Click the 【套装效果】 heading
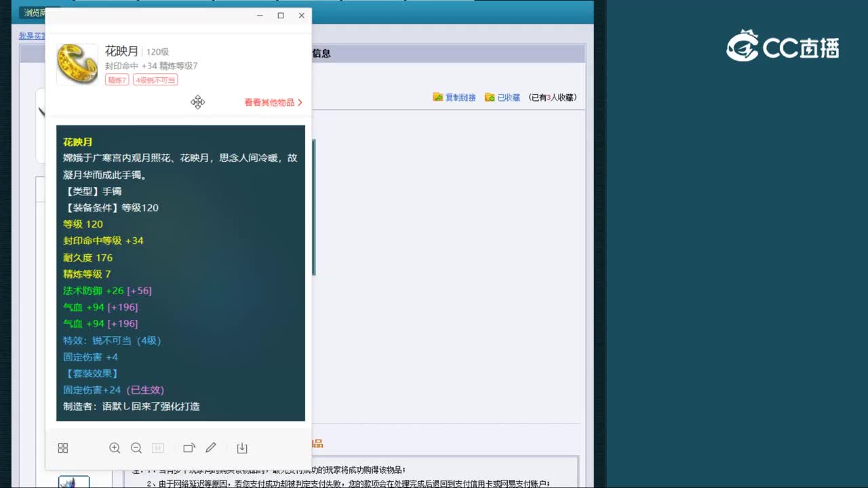 (x=91, y=373)
